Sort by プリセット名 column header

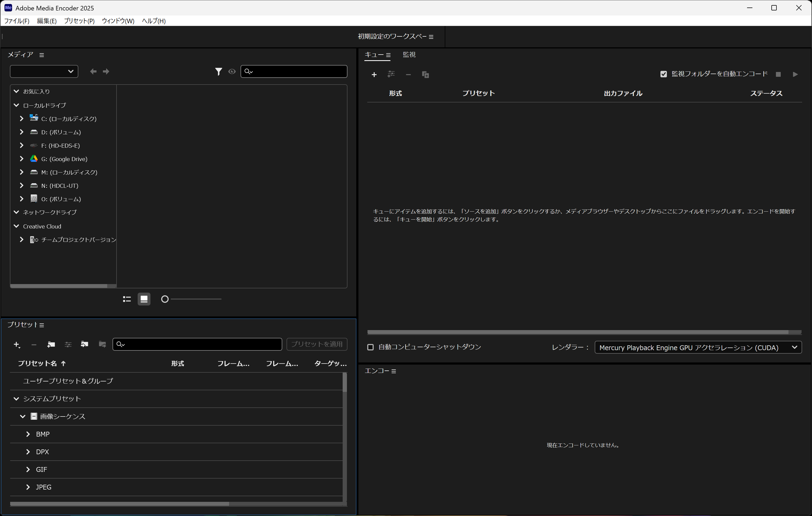pyautogui.click(x=37, y=364)
